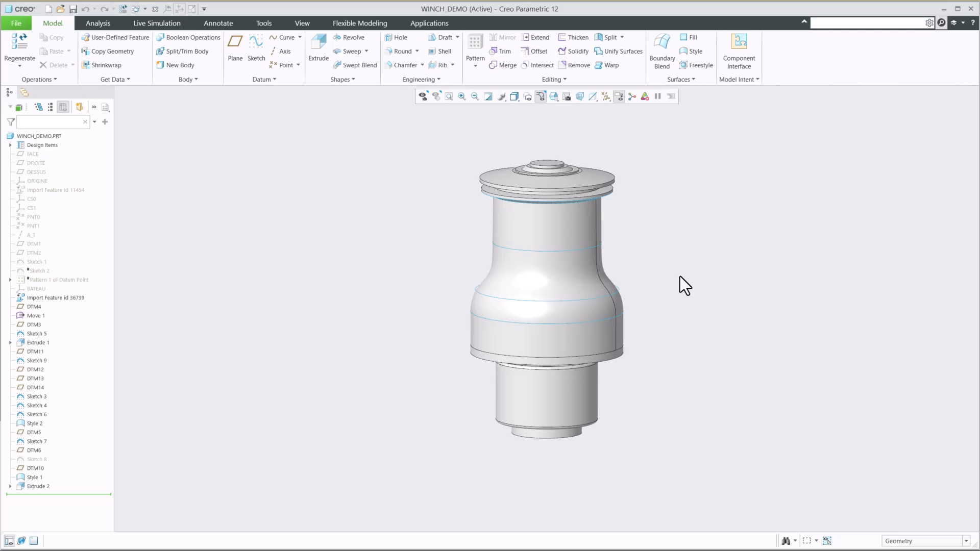Click the Swept Blend button
This screenshot has height=551, width=980.
coord(355,65)
